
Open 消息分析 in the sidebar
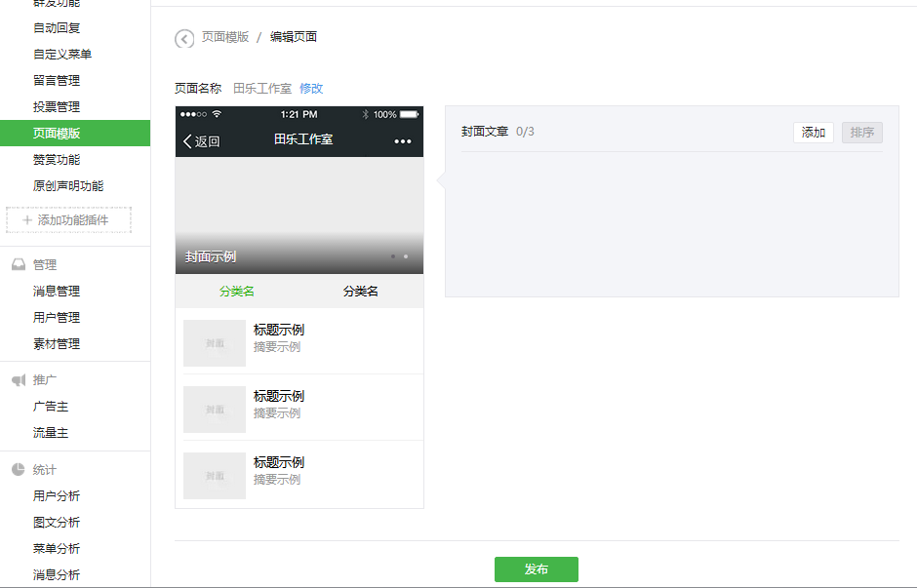(57, 574)
